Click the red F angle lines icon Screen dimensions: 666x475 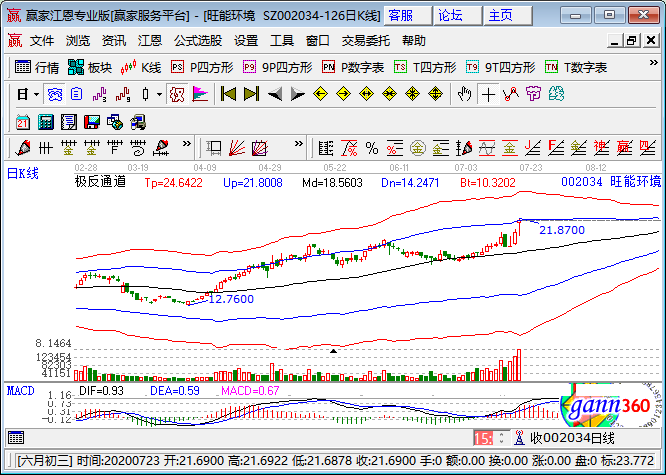(556, 148)
